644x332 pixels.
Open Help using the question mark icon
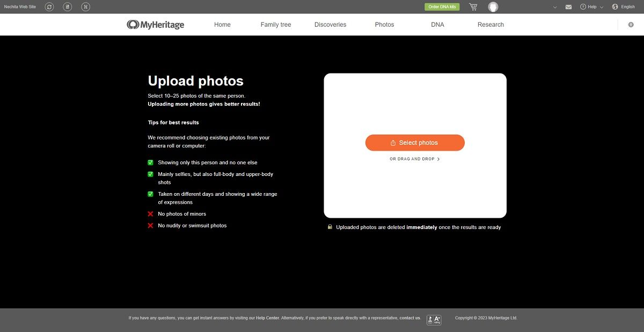pos(583,6)
